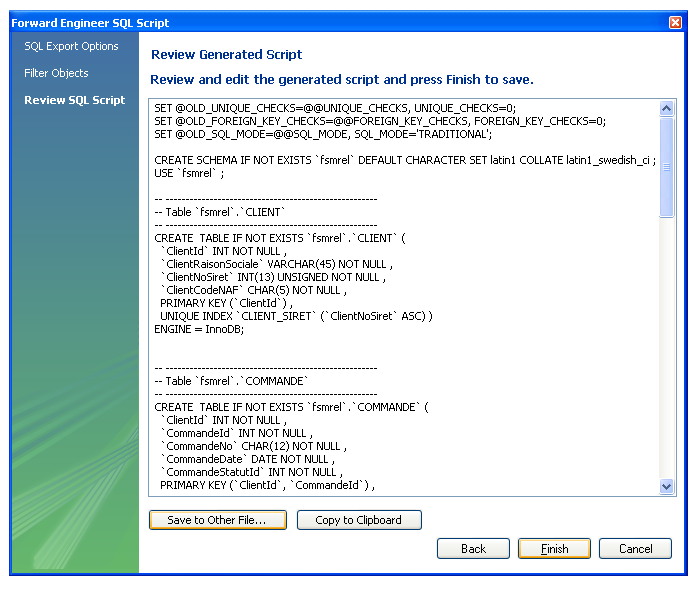Viewport: 699px width, 600px height.
Task: Click the script scrollbar down arrow
Action: (667, 486)
